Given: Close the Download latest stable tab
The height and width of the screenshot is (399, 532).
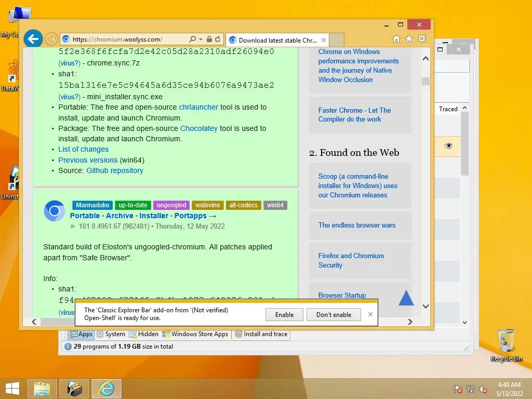Looking at the screenshot, I should (324, 40).
